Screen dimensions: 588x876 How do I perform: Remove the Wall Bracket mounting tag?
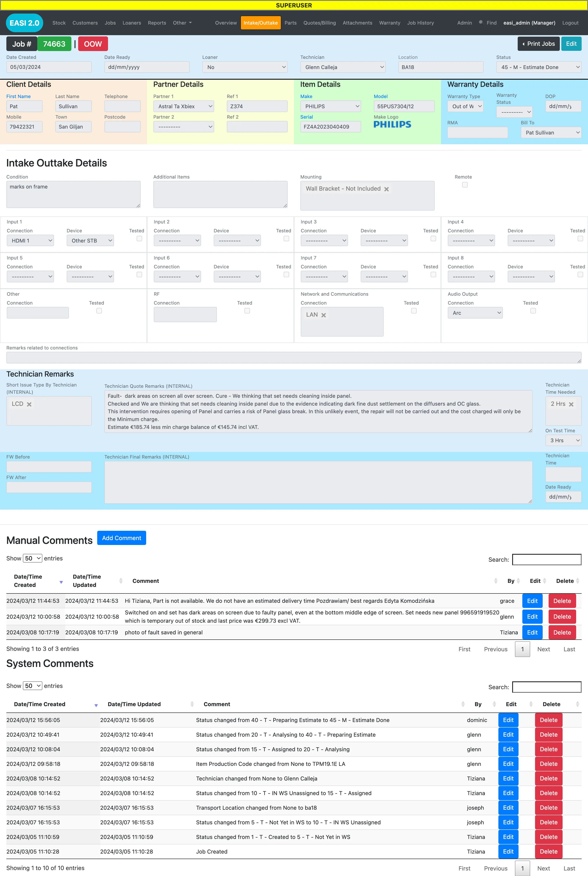click(x=386, y=189)
